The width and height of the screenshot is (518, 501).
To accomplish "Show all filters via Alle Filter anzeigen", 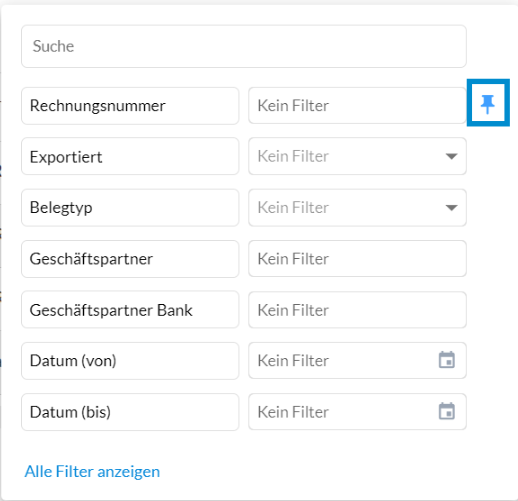I will [x=92, y=471].
